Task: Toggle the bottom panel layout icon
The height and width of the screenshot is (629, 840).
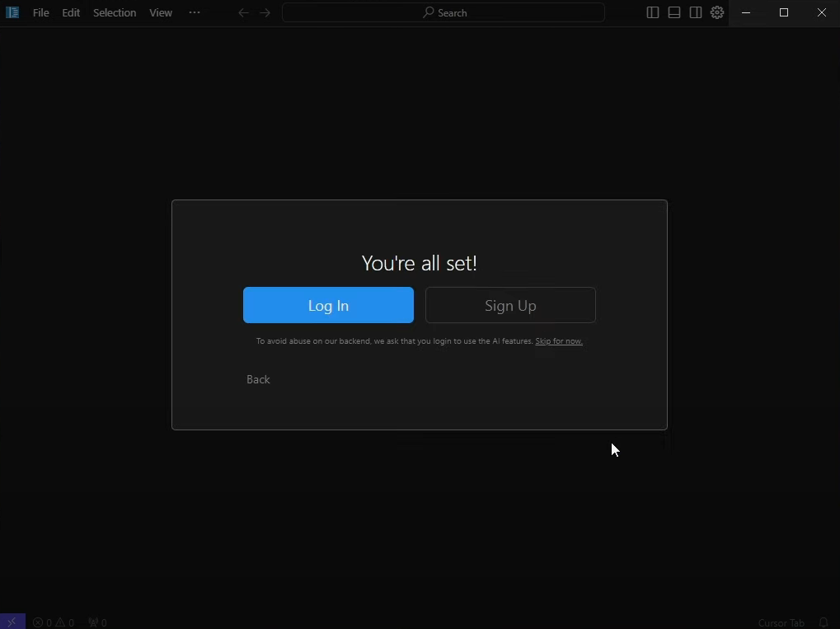Action: click(x=674, y=12)
